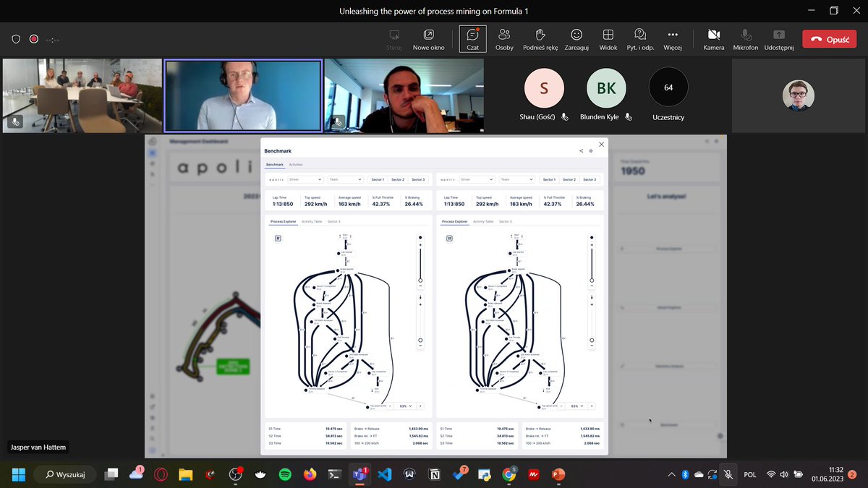Select Sector 2 in right panel

pos(569,179)
